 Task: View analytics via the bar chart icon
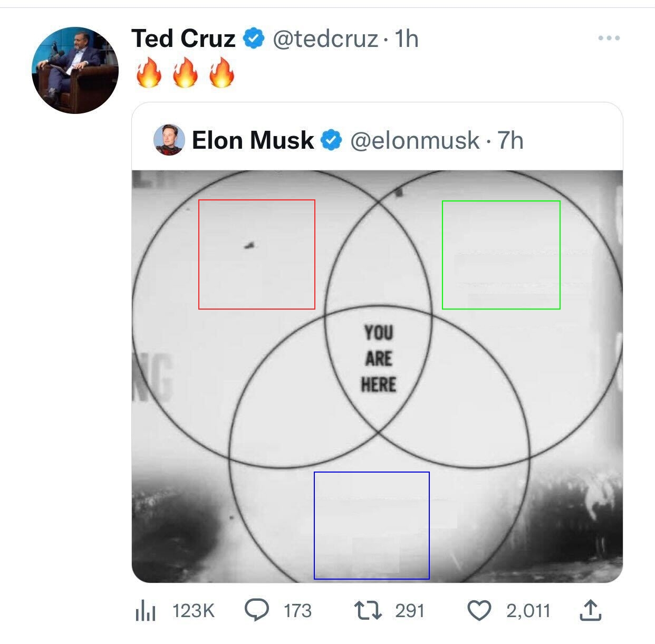[146, 611]
